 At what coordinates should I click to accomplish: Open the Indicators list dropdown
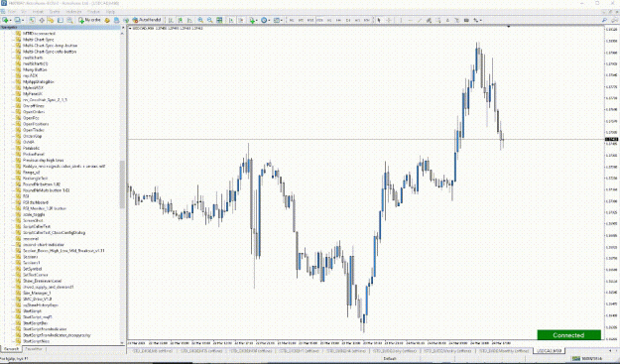pos(253,20)
